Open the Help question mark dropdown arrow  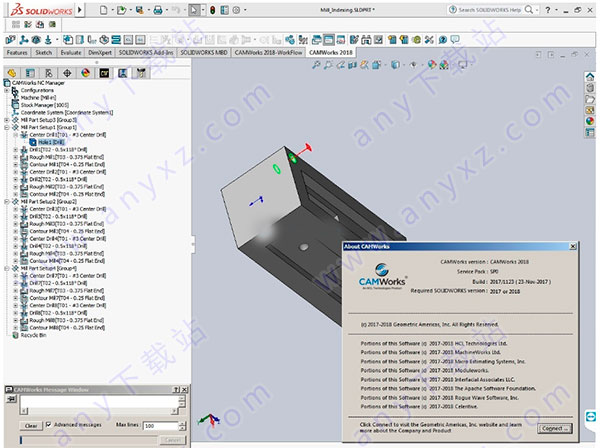[556, 10]
